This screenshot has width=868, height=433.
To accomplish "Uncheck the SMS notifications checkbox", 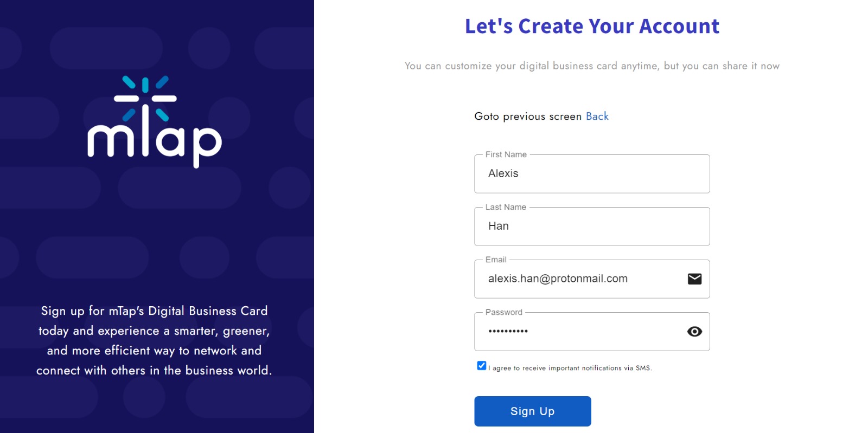I will pyautogui.click(x=481, y=366).
